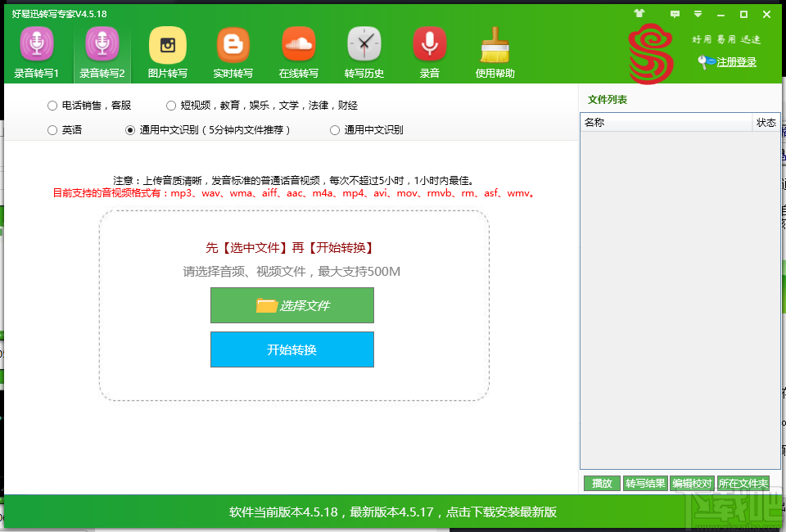This screenshot has height=532, width=786.
Task: Click the skin/theme icon in title bar
Action: click(639, 13)
